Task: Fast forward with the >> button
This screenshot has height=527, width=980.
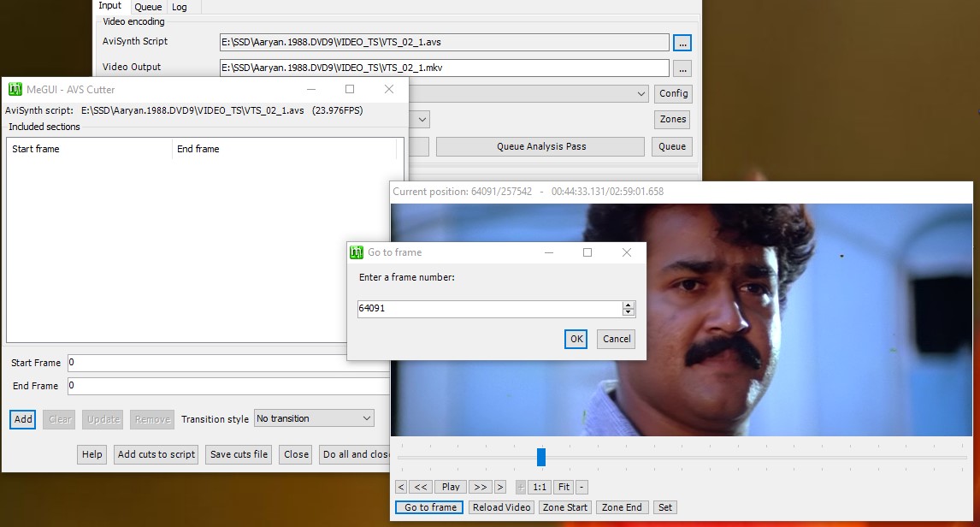Action: pyautogui.click(x=480, y=487)
